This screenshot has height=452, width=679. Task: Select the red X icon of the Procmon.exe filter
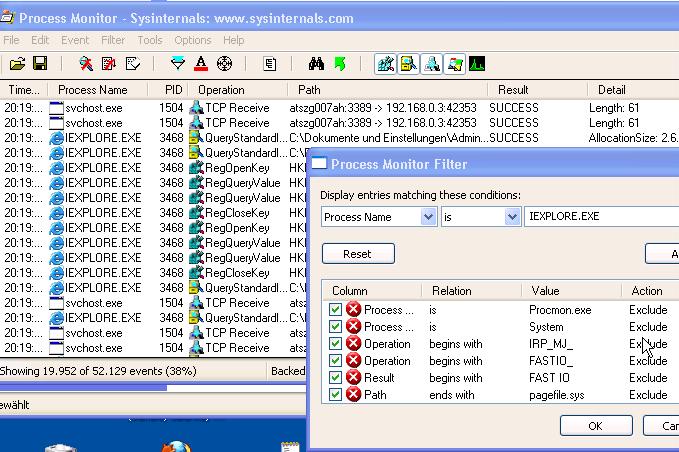coord(353,310)
